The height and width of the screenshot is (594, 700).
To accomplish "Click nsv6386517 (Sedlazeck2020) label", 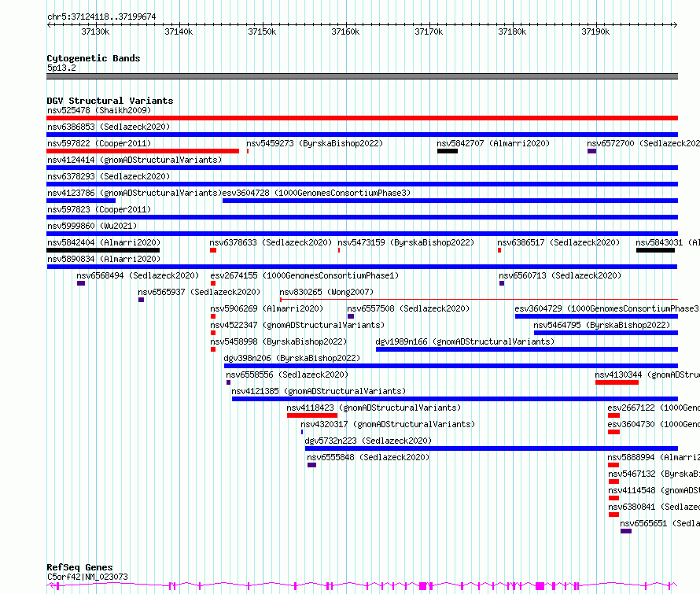I will click(x=558, y=242).
